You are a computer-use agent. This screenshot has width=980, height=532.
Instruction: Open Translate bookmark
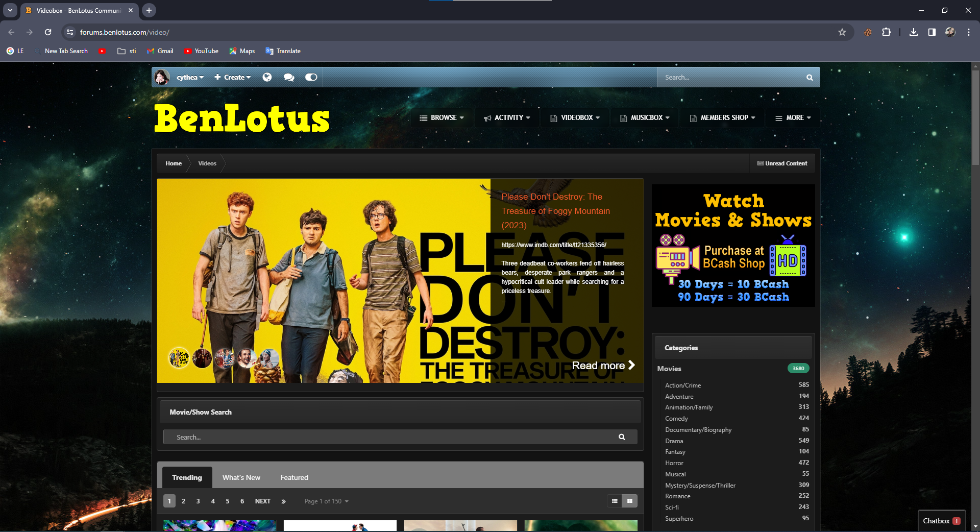pyautogui.click(x=283, y=51)
